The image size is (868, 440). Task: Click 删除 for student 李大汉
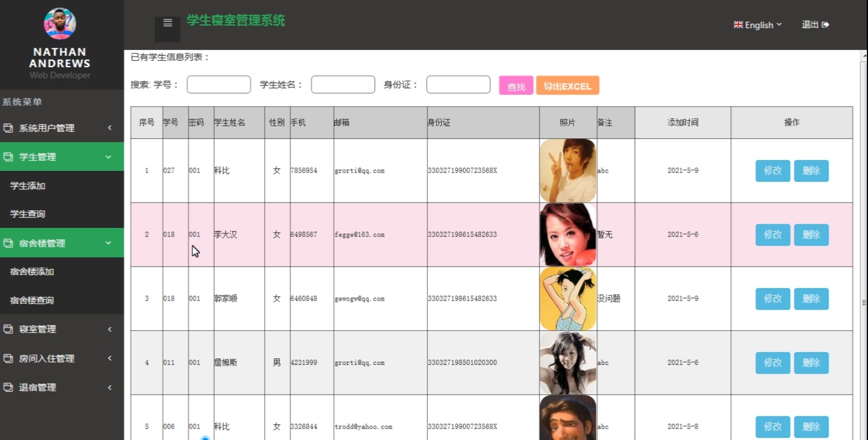point(811,235)
